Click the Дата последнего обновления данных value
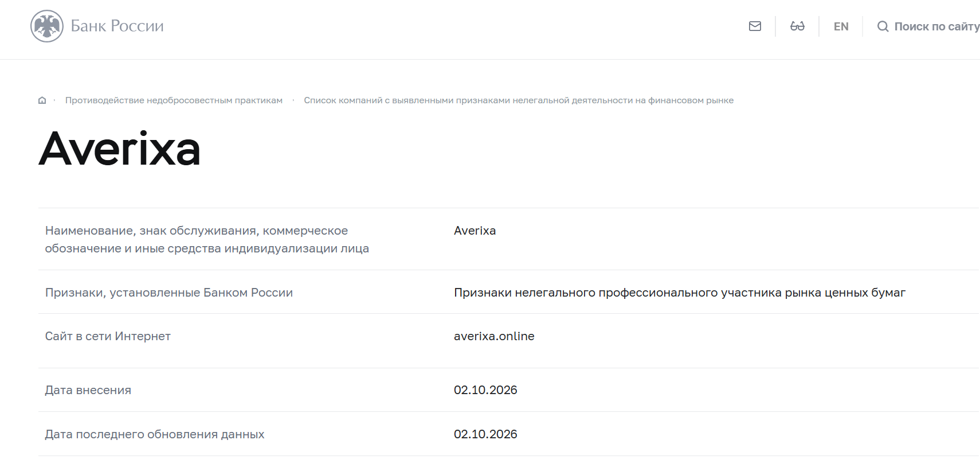 [485, 434]
